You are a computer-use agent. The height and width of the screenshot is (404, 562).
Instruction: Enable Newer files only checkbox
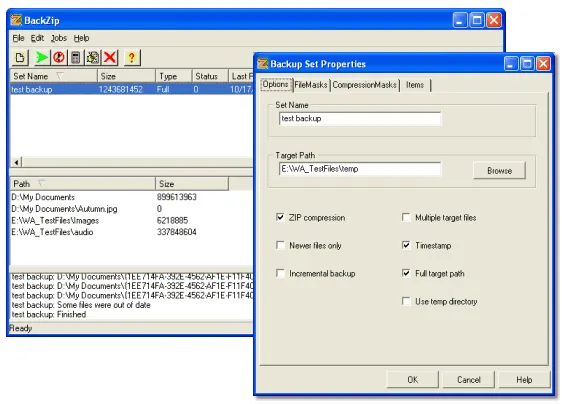coord(280,245)
